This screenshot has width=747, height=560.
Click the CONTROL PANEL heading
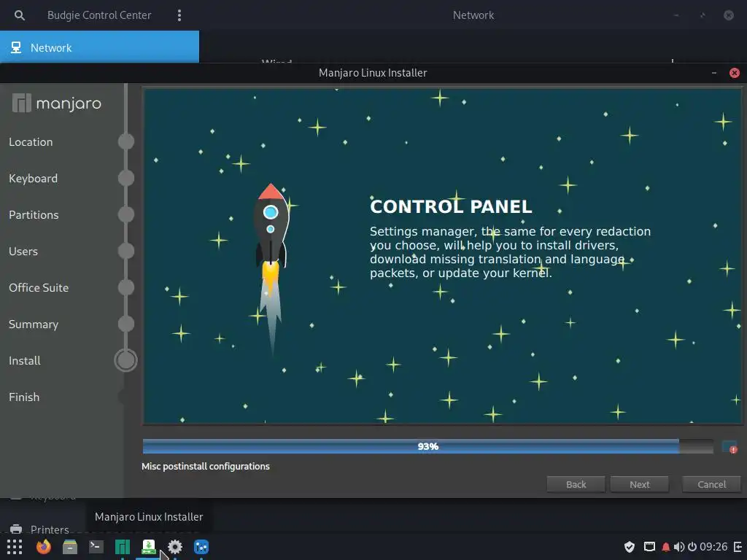[x=451, y=206]
